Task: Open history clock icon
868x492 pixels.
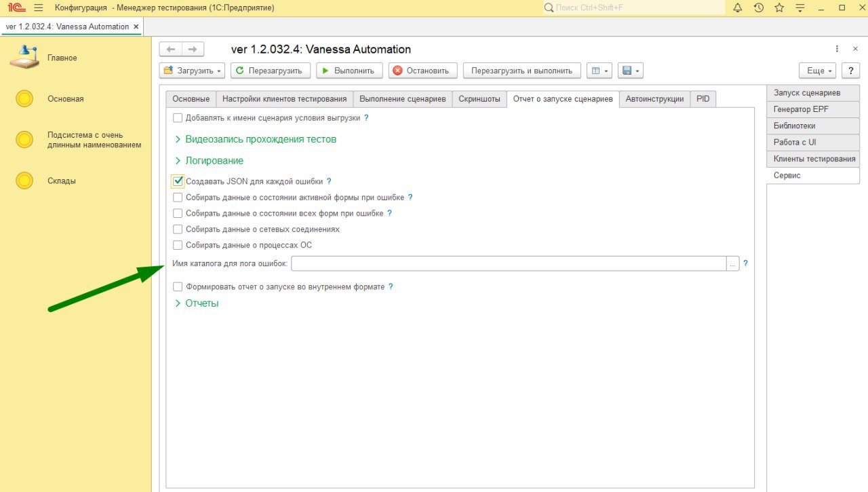Action: (759, 7)
